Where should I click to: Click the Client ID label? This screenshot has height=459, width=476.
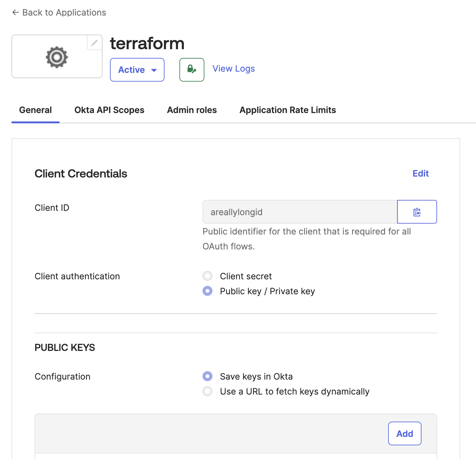(52, 208)
